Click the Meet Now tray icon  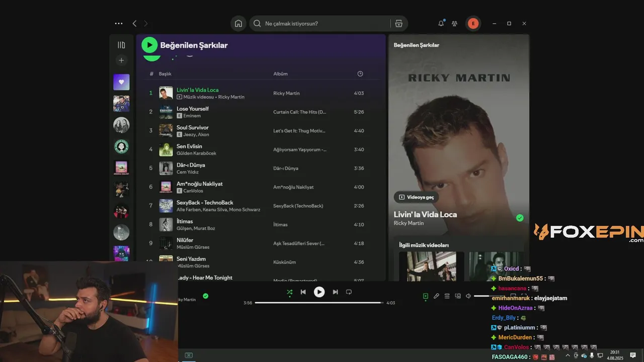[576, 355]
